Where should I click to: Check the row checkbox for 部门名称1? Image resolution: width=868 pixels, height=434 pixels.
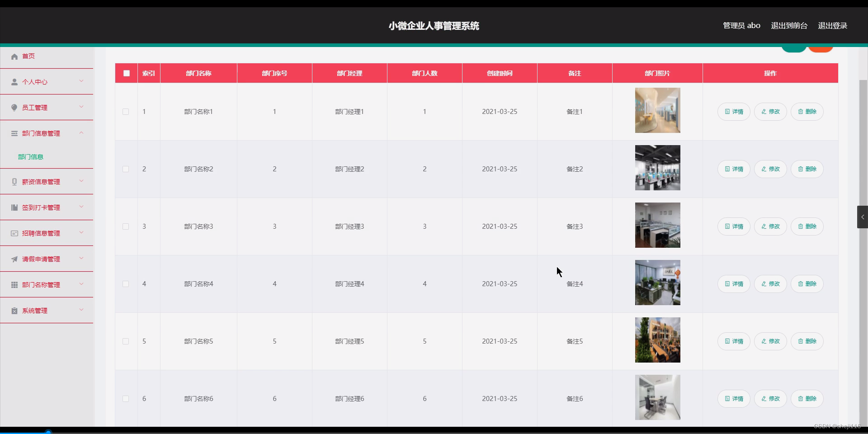pyautogui.click(x=126, y=112)
